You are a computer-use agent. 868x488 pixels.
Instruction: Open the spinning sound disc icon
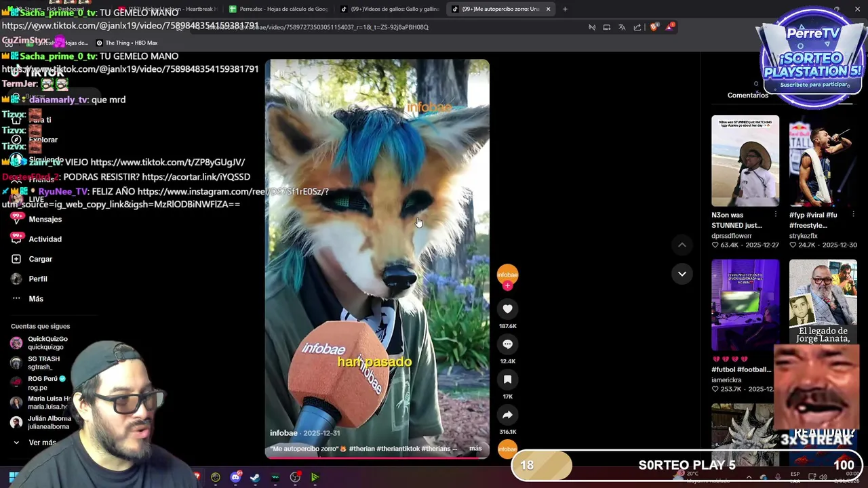click(x=507, y=449)
